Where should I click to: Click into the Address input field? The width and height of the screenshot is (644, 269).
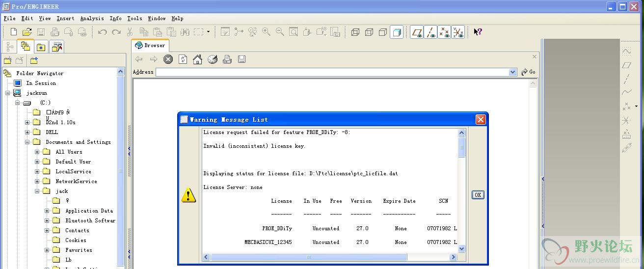(333, 72)
